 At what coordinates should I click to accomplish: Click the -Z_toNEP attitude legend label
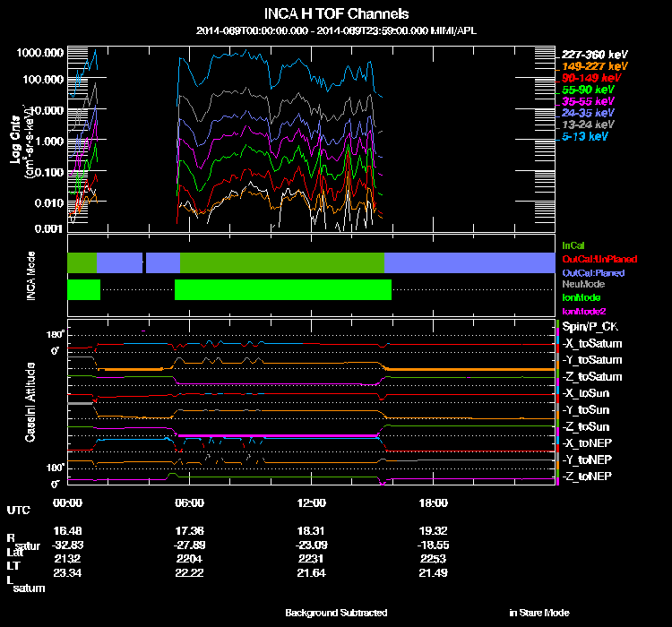587,476
